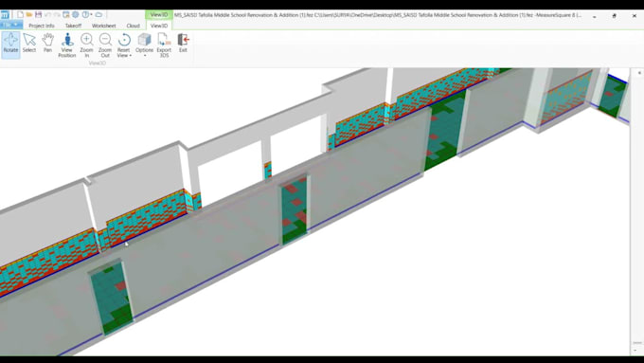Export the model via Export 3DS
Image resolution: width=644 pixels, height=363 pixels.
pyautogui.click(x=164, y=45)
